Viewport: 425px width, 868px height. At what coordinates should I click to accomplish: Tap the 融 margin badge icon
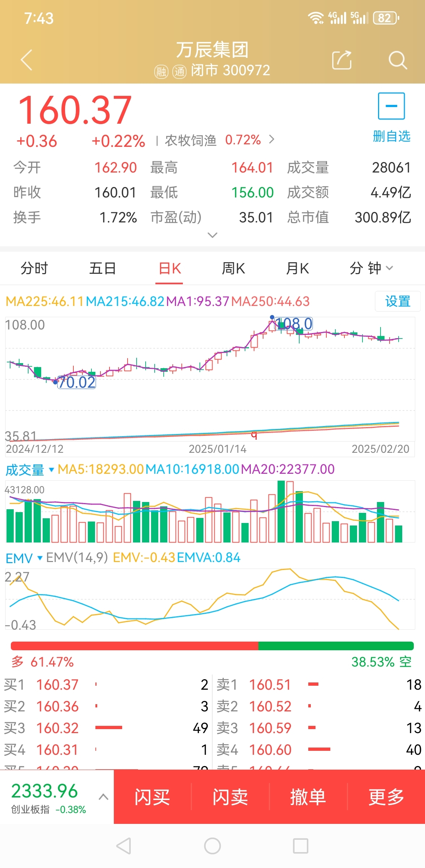click(161, 71)
